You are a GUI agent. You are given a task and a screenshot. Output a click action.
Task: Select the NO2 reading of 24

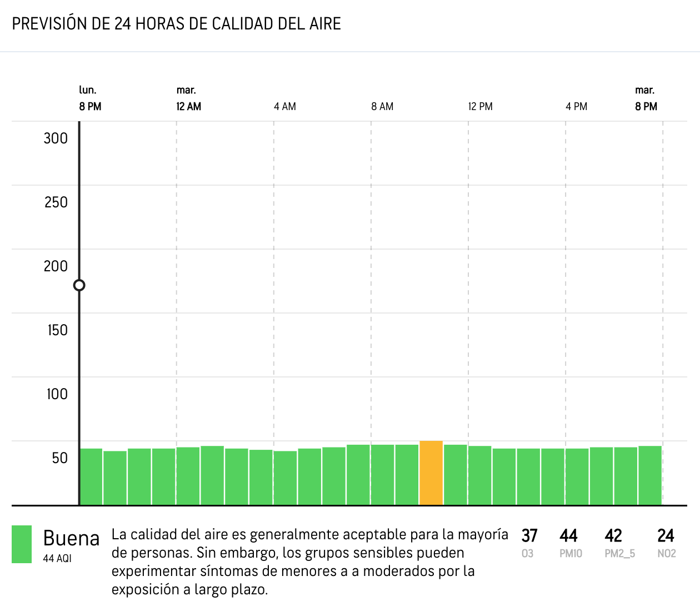click(666, 536)
